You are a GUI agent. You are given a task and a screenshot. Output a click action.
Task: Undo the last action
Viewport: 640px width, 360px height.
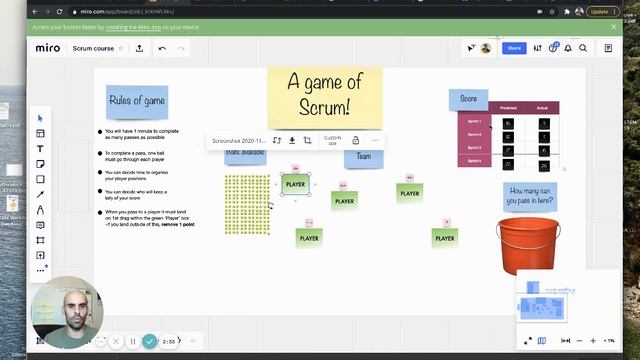pyautogui.click(x=162, y=48)
